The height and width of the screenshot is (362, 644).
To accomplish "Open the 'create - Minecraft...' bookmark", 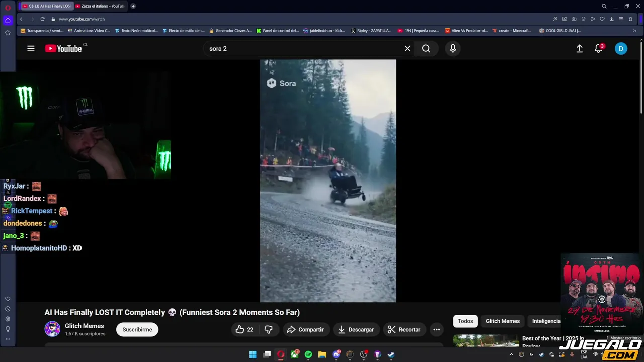I will [x=512, y=31].
